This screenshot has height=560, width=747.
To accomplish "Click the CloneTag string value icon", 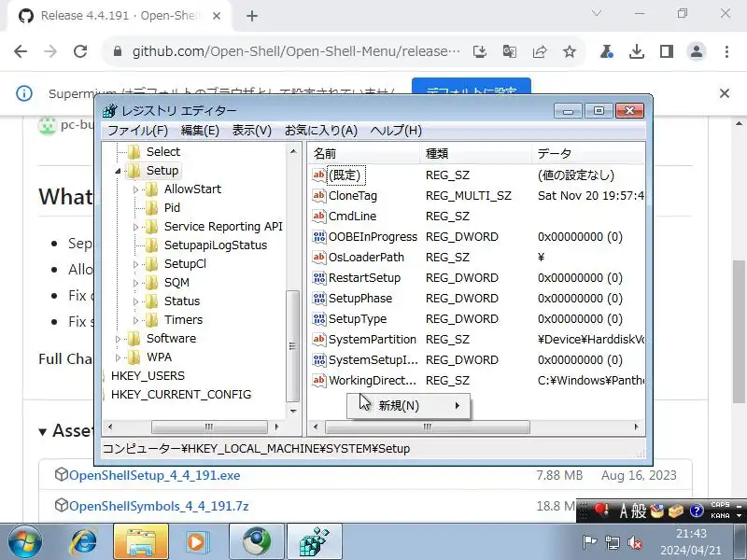I will (318, 196).
